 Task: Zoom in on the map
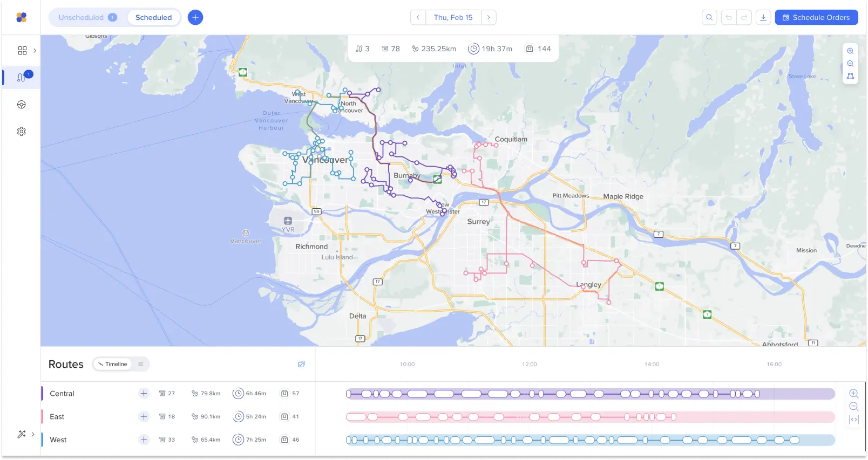click(x=850, y=51)
